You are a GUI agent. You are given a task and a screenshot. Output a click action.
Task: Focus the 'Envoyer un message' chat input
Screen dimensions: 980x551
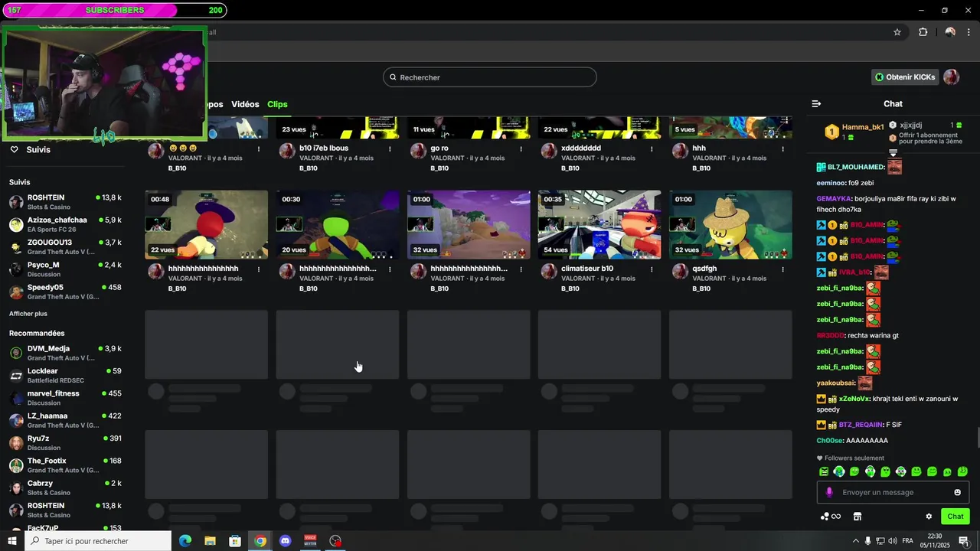[893, 492]
